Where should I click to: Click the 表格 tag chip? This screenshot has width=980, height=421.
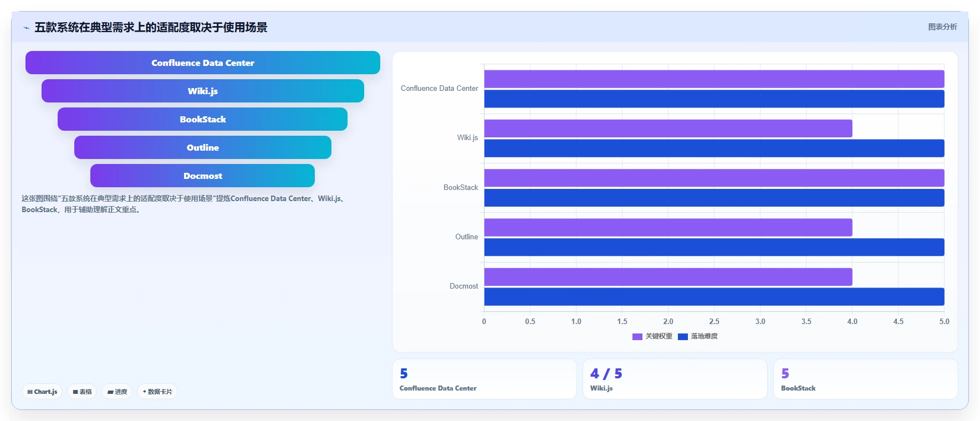coord(82,392)
